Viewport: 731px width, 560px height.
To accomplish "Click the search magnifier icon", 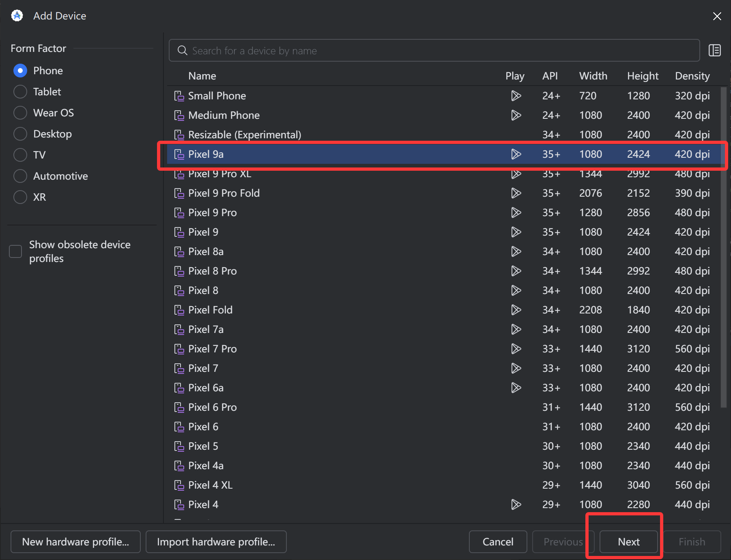I will point(183,50).
